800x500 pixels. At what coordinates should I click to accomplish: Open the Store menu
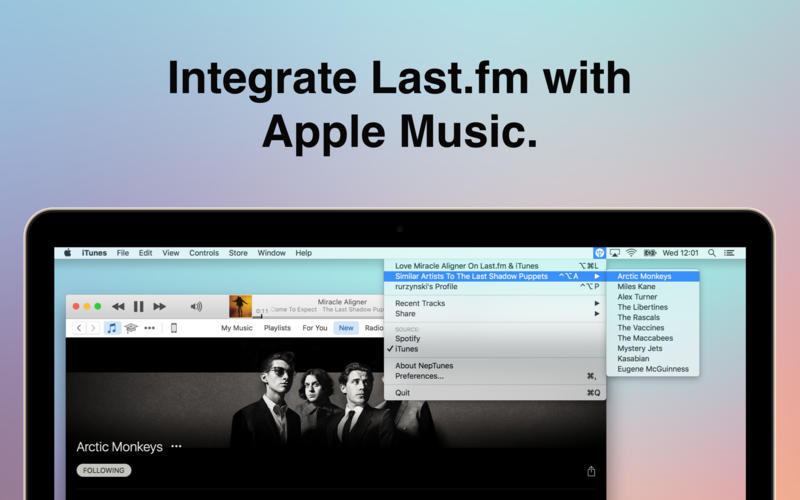point(238,253)
